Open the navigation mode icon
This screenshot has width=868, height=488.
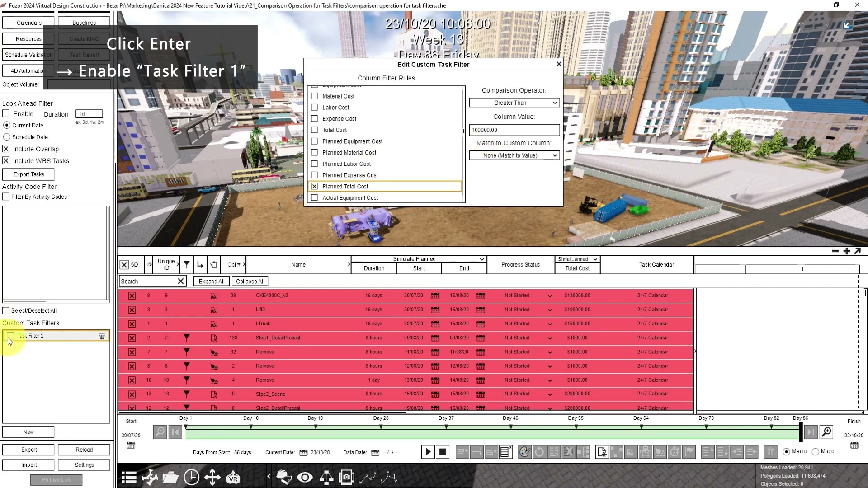click(150, 478)
